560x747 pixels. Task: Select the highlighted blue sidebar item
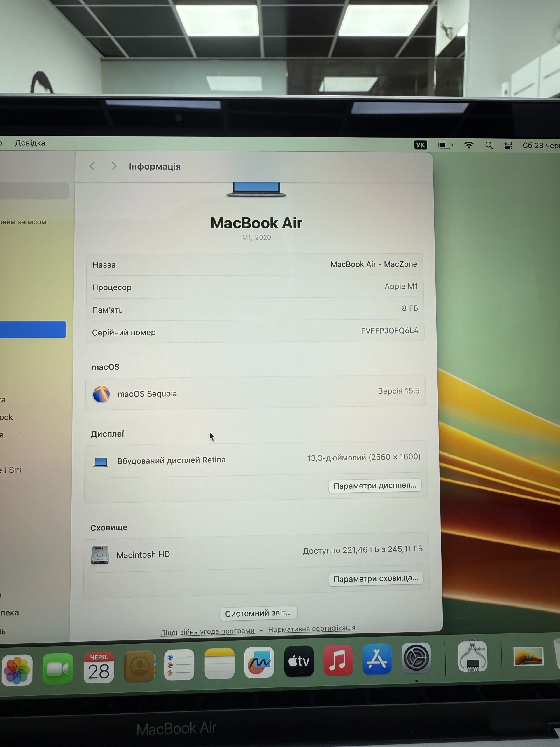pyautogui.click(x=33, y=330)
